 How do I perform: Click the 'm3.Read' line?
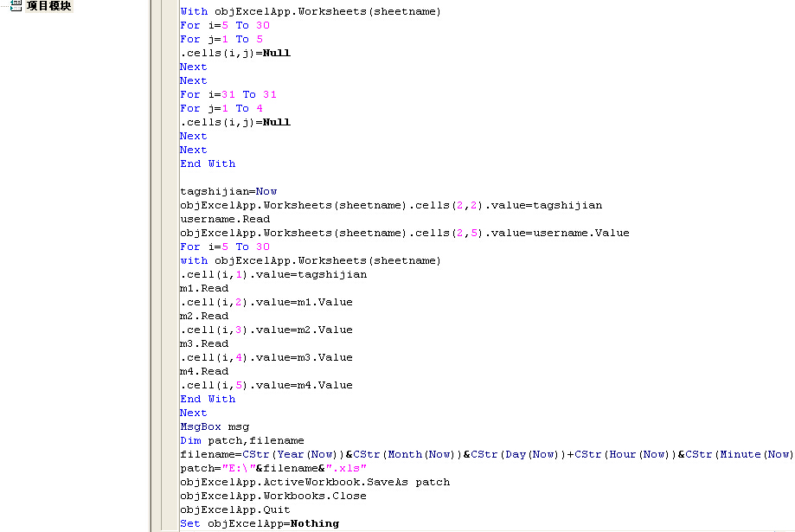[x=204, y=343]
